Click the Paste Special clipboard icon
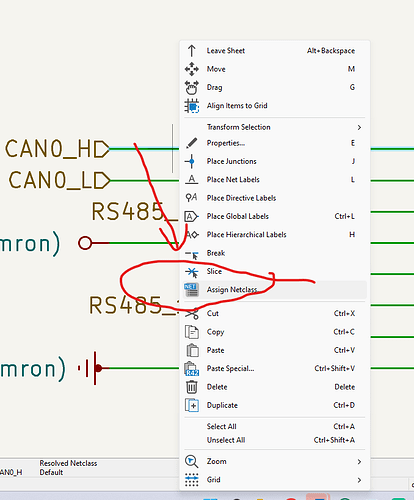414x500 pixels. pyautogui.click(x=192, y=369)
